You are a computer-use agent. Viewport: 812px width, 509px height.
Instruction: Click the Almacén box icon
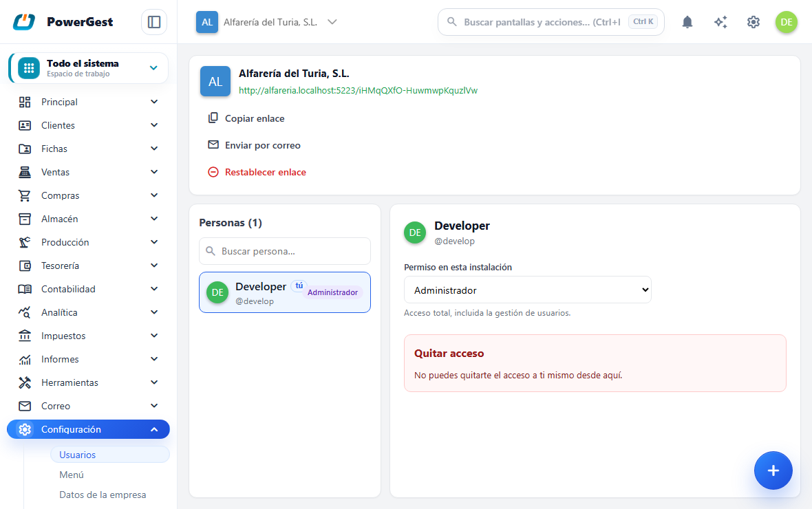(x=25, y=219)
